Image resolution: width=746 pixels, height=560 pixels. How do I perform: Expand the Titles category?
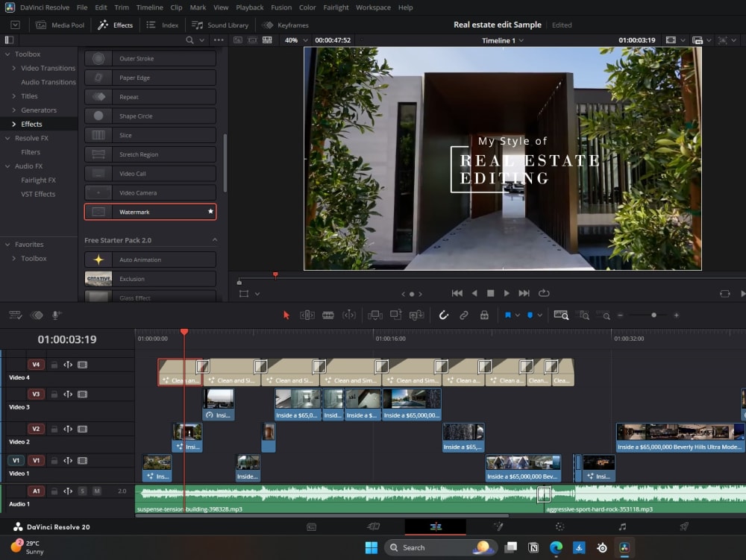click(x=13, y=96)
